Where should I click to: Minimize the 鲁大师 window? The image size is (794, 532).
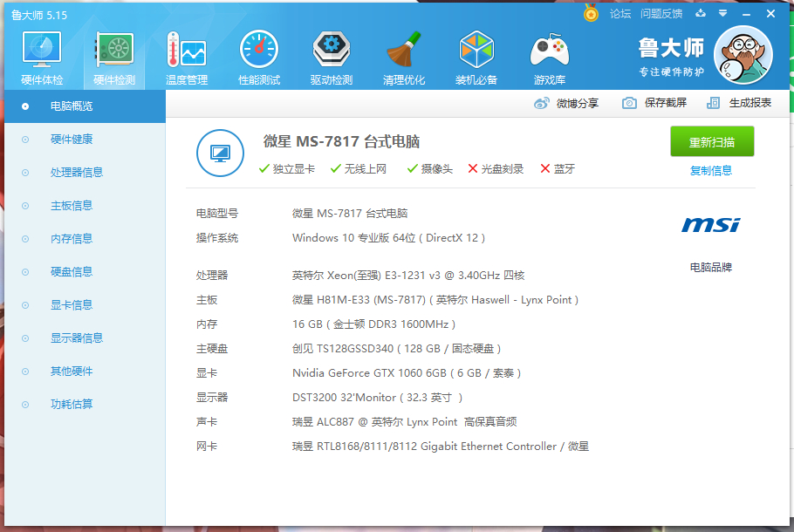pos(746,14)
